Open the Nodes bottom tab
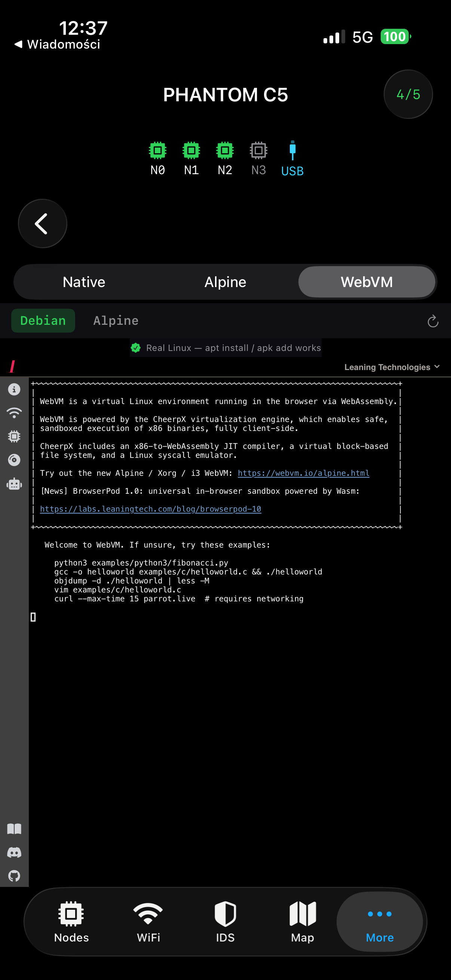 pos(71,921)
